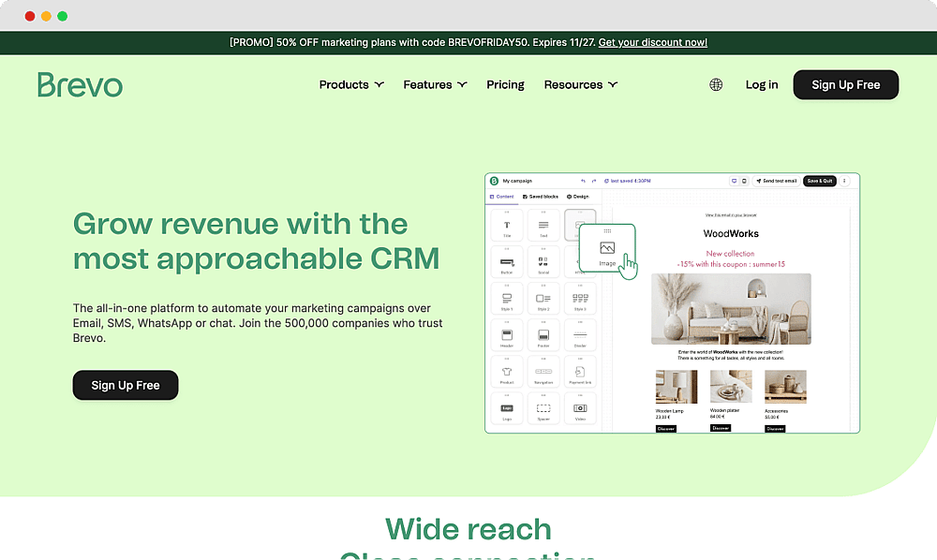
Task: Switch to the Content tab in editor
Action: 502,197
